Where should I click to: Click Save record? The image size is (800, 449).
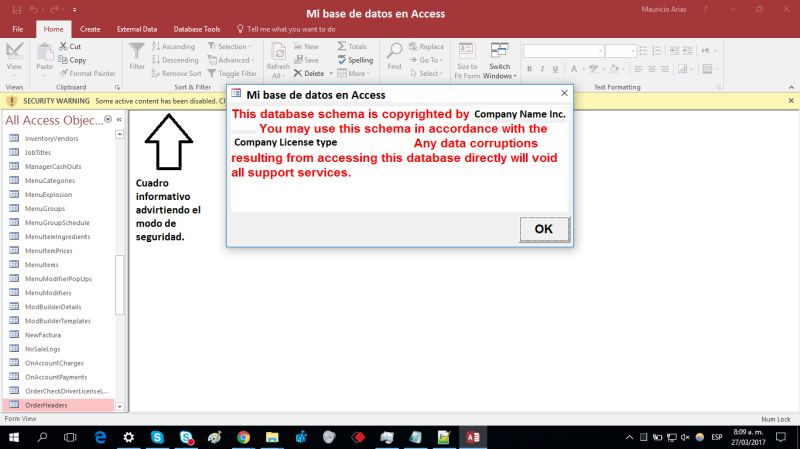pyautogui.click(x=306, y=60)
